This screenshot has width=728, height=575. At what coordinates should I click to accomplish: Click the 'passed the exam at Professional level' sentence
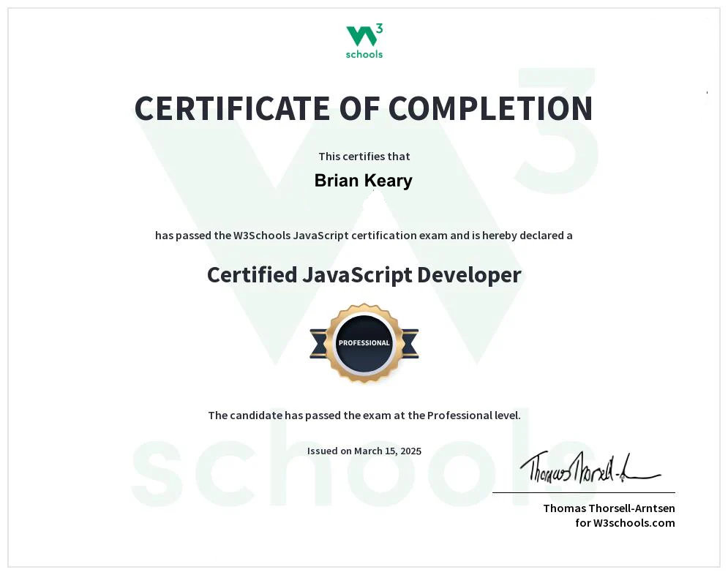[364, 416]
